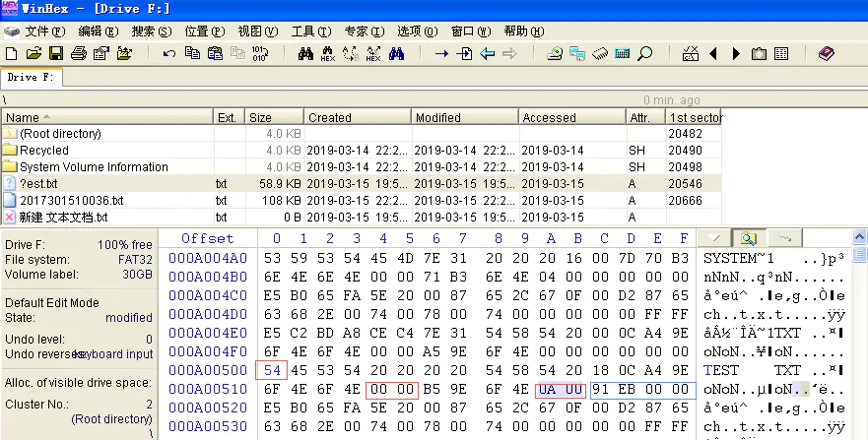Click the TEST TXT decoded text
The width and height of the screenshot is (868, 440).
[x=752, y=370]
